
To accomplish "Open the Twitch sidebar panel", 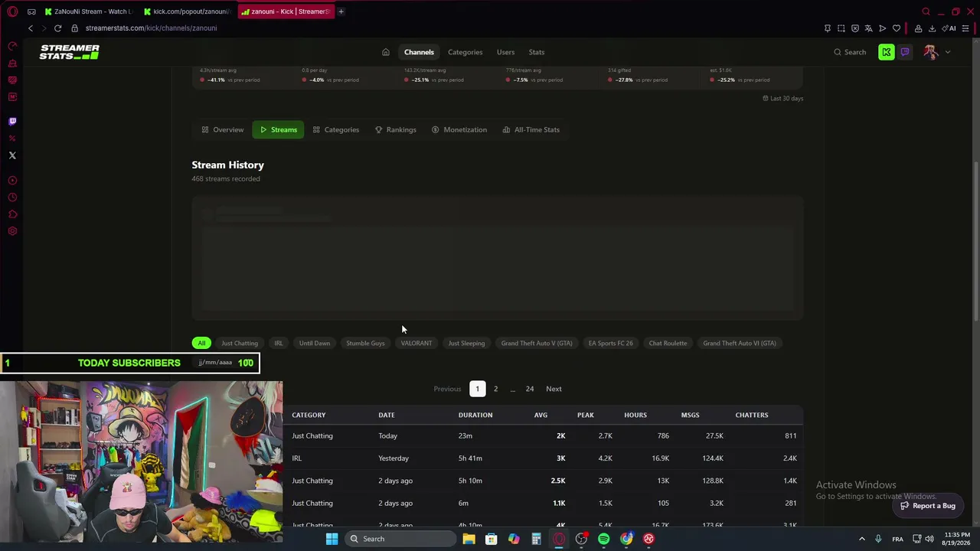I will pyautogui.click(x=12, y=121).
